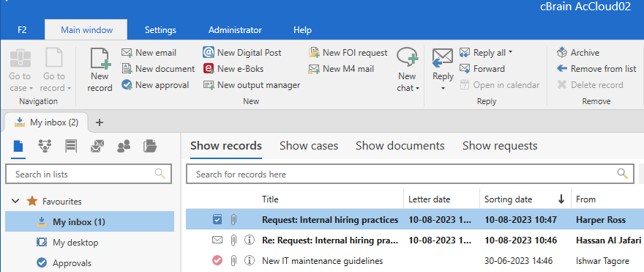The height and width of the screenshot is (272, 644).
Task: Open the Settings ribbon tab
Action: (160, 30)
